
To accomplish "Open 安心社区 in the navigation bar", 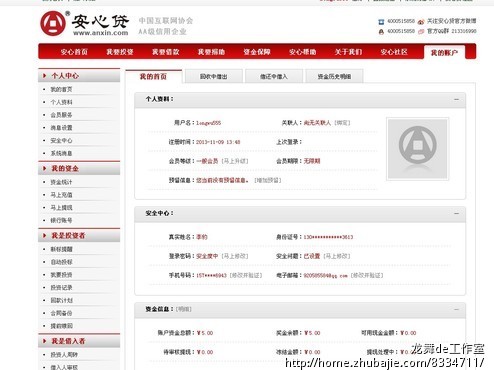I will coord(394,52).
